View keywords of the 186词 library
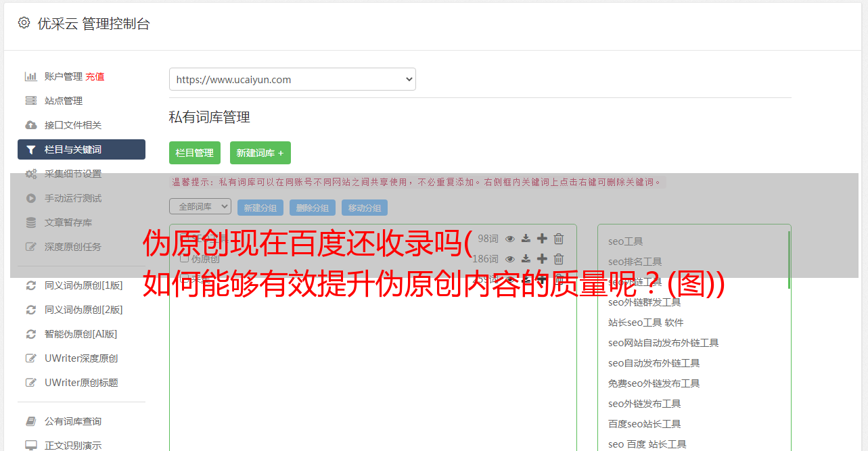868x451 pixels. [510, 258]
